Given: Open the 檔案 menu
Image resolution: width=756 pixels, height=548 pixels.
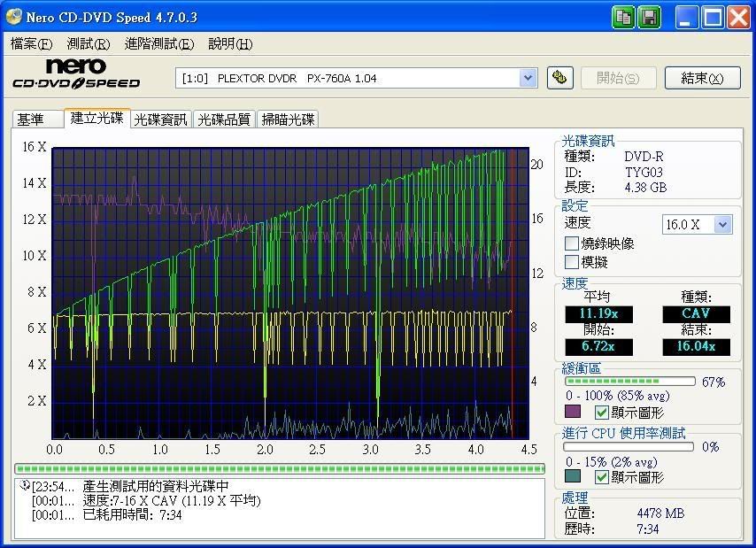Looking at the screenshot, I should point(31,44).
